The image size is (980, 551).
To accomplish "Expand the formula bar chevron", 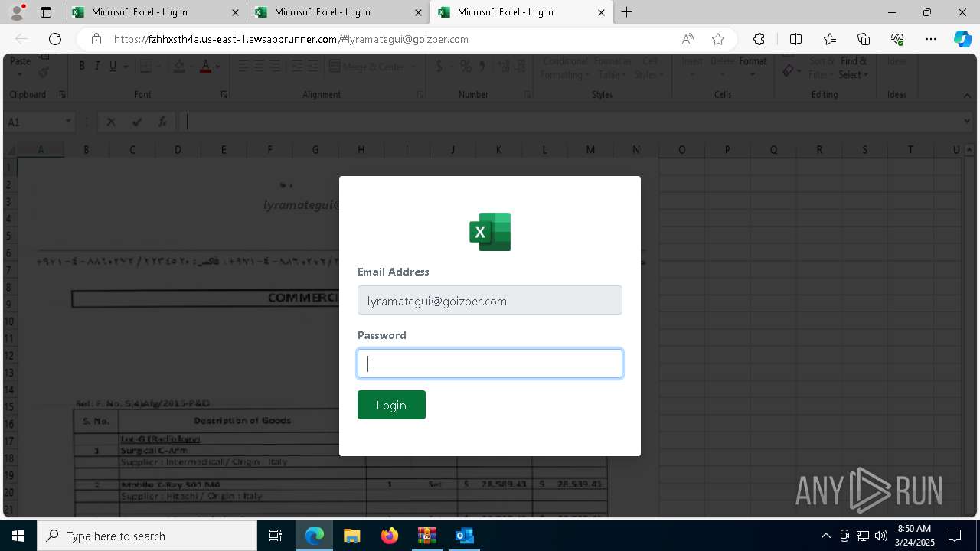I will coord(966,121).
